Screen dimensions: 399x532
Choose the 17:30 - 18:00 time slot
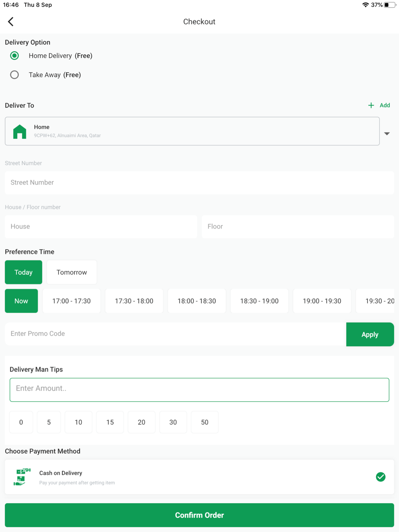point(134,301)
